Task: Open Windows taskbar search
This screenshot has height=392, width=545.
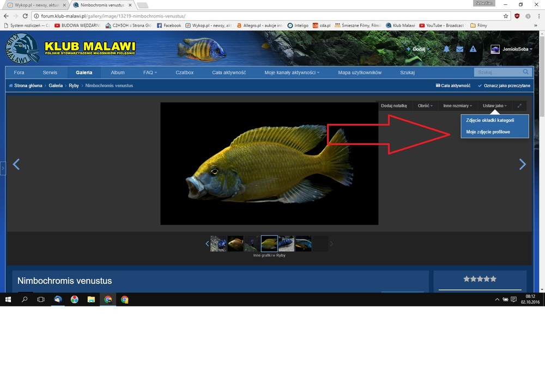Action: point(25,299)
